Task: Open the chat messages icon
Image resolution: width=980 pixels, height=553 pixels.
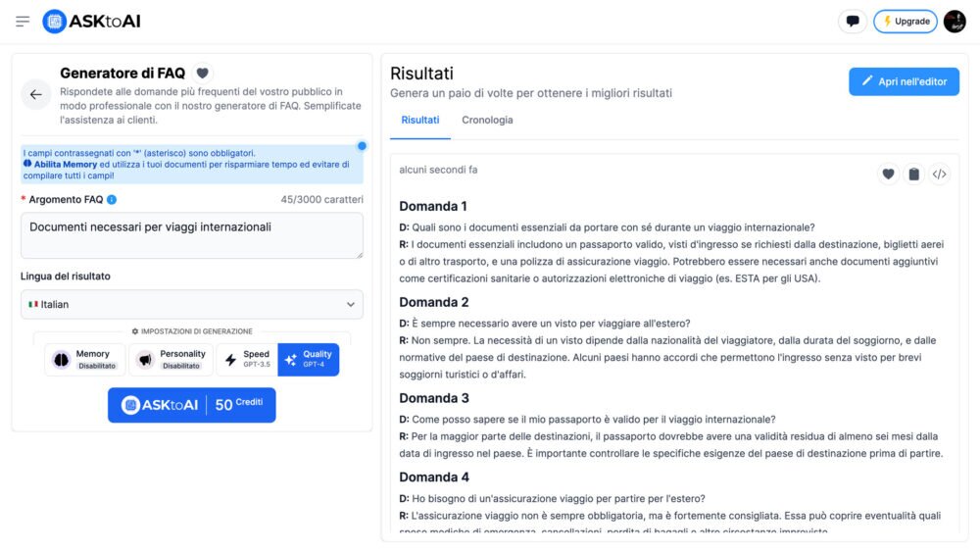Action: 853,22
